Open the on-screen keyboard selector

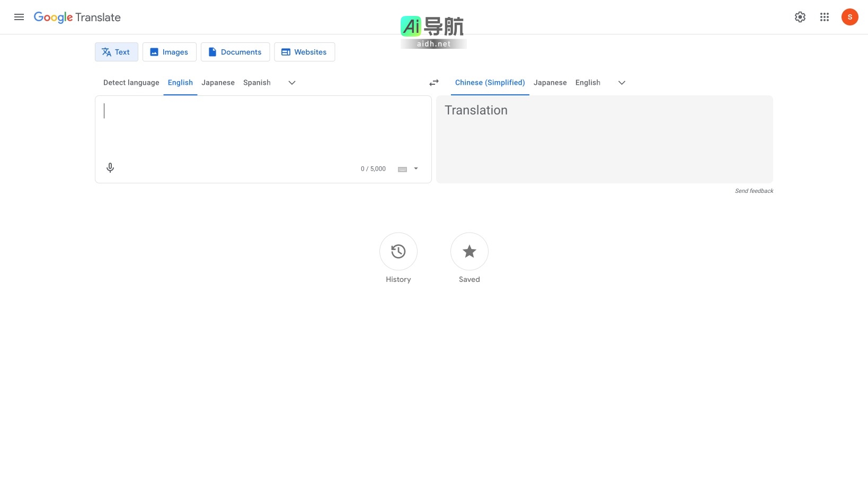[402, 168]
